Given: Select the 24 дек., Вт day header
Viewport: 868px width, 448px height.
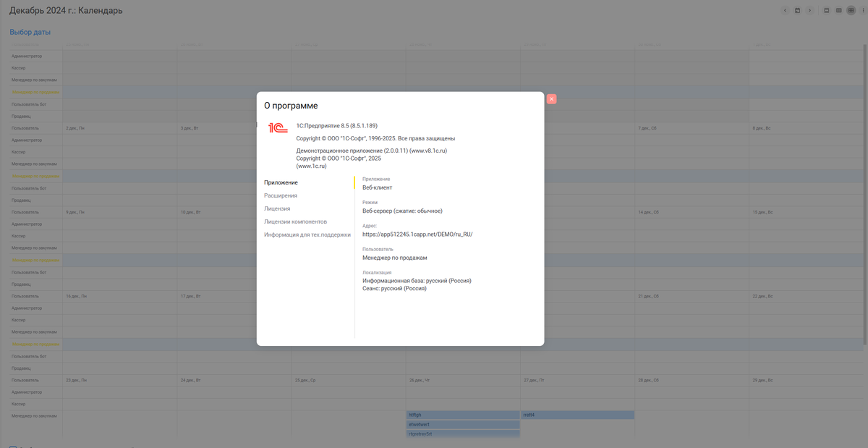Looking at the screenshot, I should point(190,380).
